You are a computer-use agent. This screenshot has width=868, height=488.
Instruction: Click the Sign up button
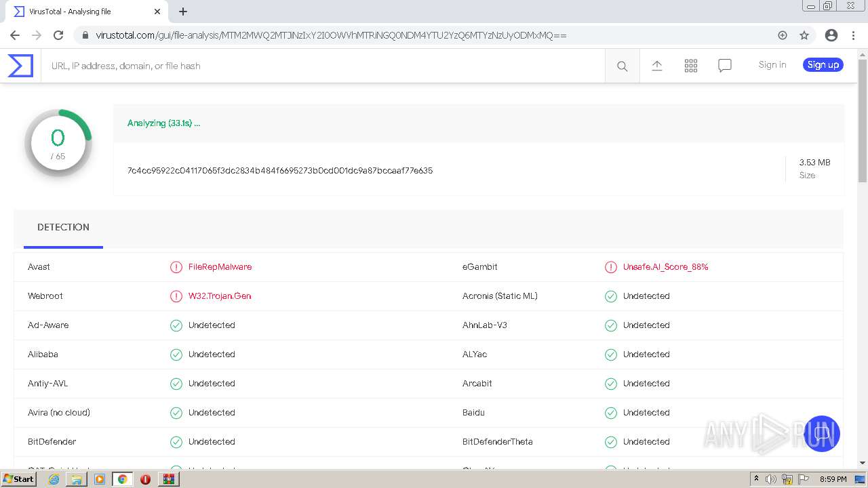tap(823, 65)
